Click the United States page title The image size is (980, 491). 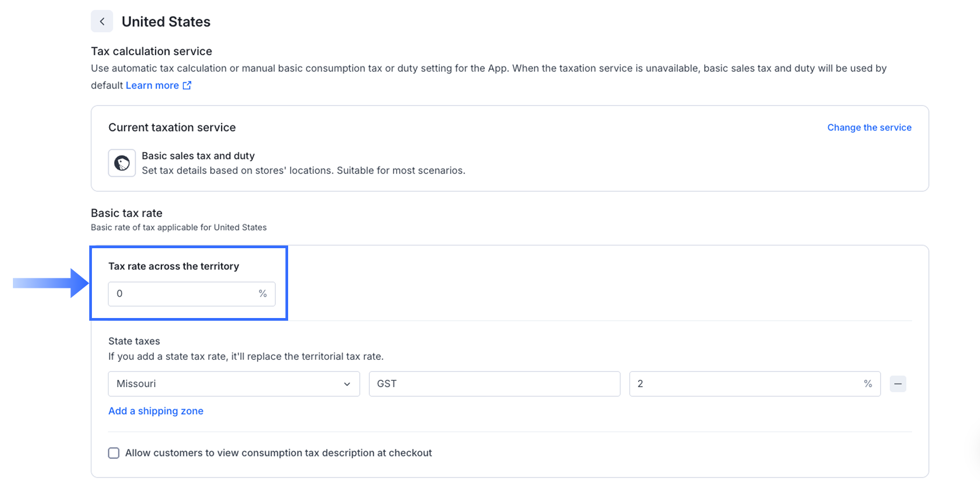[166, 22]
